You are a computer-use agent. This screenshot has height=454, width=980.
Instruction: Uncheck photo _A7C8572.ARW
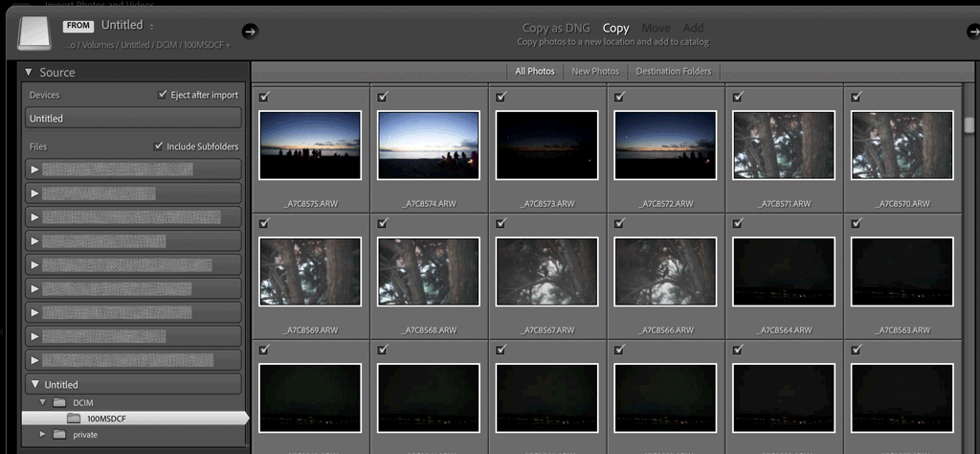[x=619, y=97]
